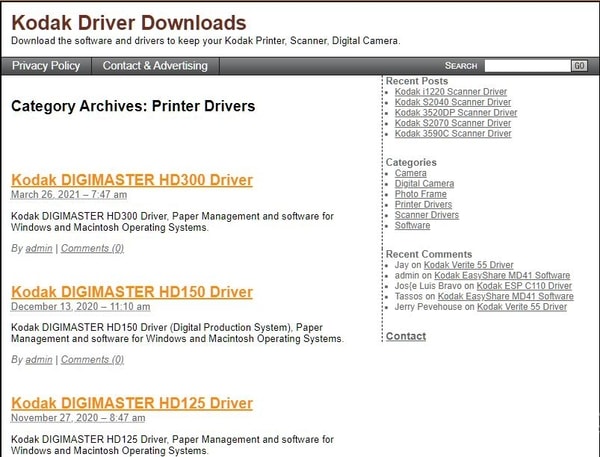Select the site tagline about Kodak Printer, Scanner
600x457 pixels.
pyautogui.click(x=205, y=41)
